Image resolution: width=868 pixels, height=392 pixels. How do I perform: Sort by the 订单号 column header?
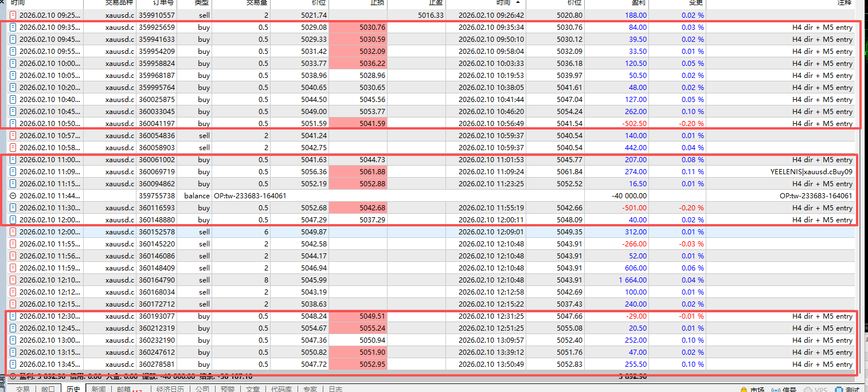coord(163,3)
